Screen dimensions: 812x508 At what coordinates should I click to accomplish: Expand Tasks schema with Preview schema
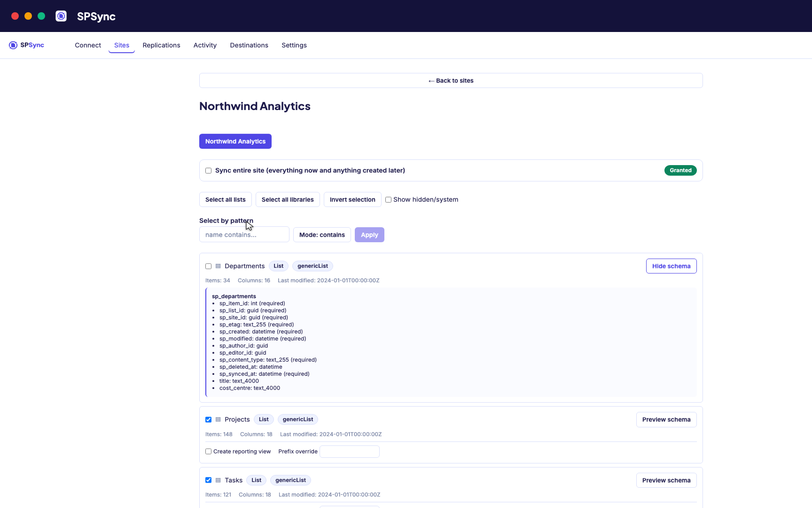point(666,480)
